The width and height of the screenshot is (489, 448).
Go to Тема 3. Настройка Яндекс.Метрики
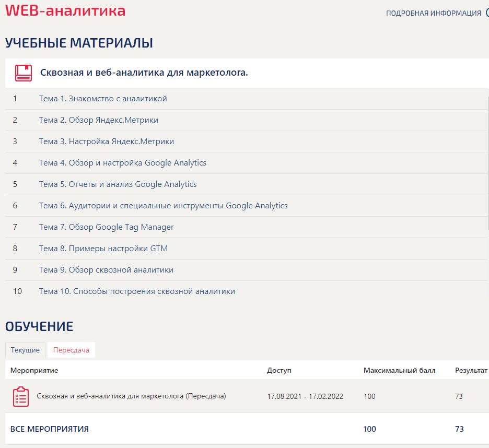point(106,142)
